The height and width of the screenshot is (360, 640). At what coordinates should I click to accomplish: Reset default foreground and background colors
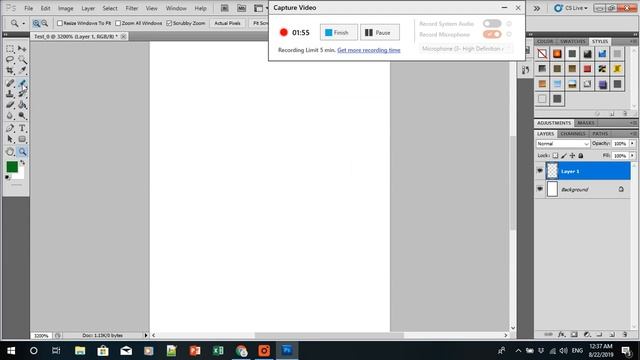click(7, 177)
